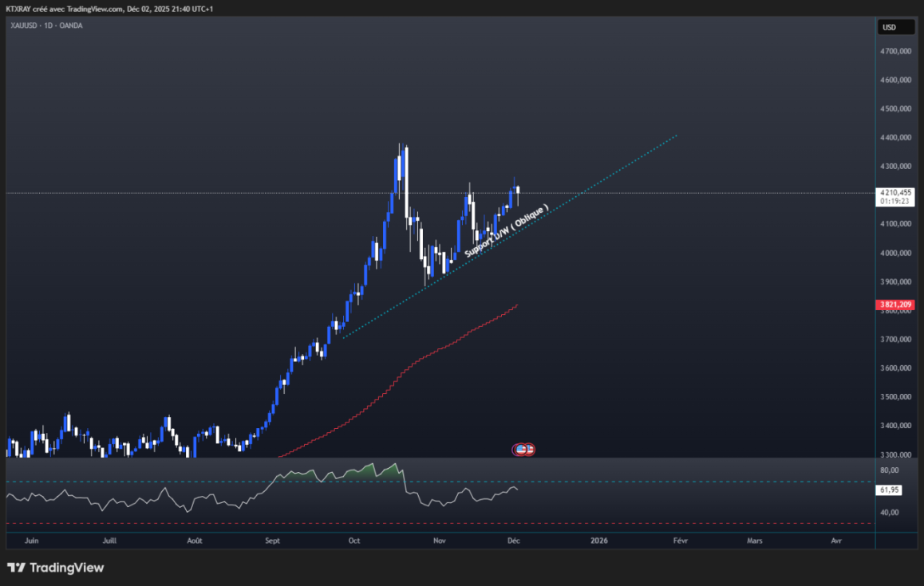The width and height of the screenshot is (924, 586).
Task: Click the purple circle behind the flag icons
Action: [x=515, y=449]
